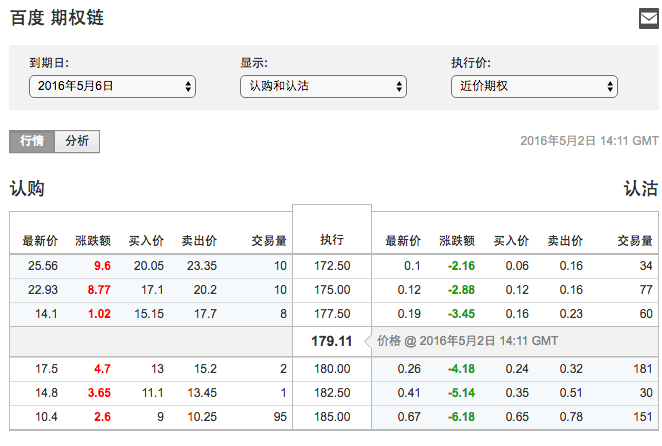Viewport: 662px width, 446px height.
Task: Click the blue call volume 1 link
Action: coord(283,392)
